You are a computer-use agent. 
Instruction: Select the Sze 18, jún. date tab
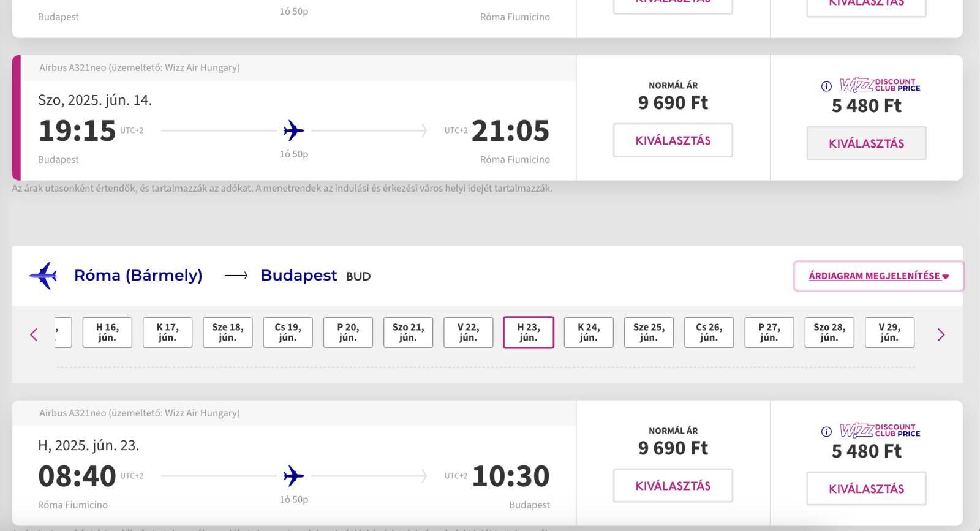tap(228, 333)
